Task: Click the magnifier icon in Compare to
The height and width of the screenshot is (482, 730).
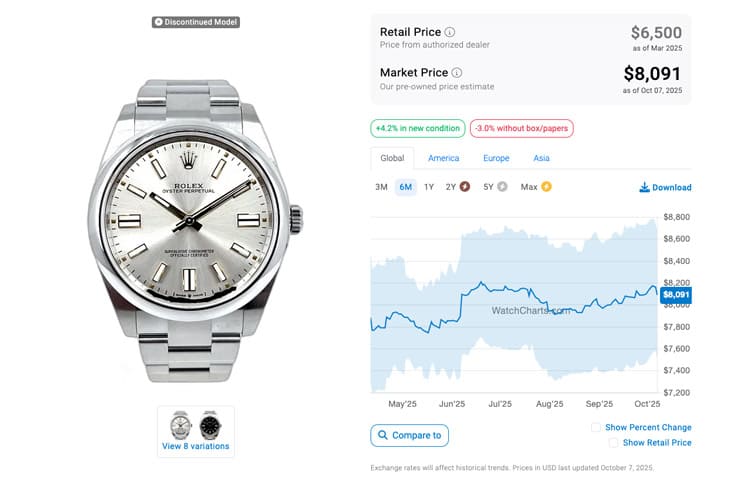Action: [x=383, y=435]
